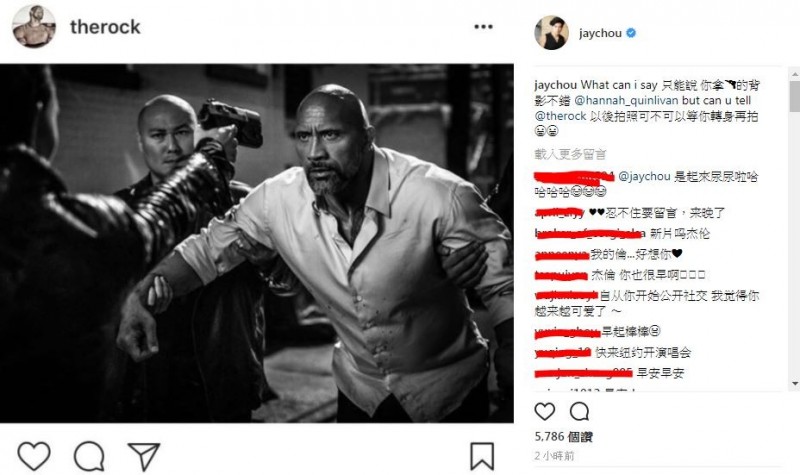Click the scrollbar up arrow in comments panel

click(795, 74)
